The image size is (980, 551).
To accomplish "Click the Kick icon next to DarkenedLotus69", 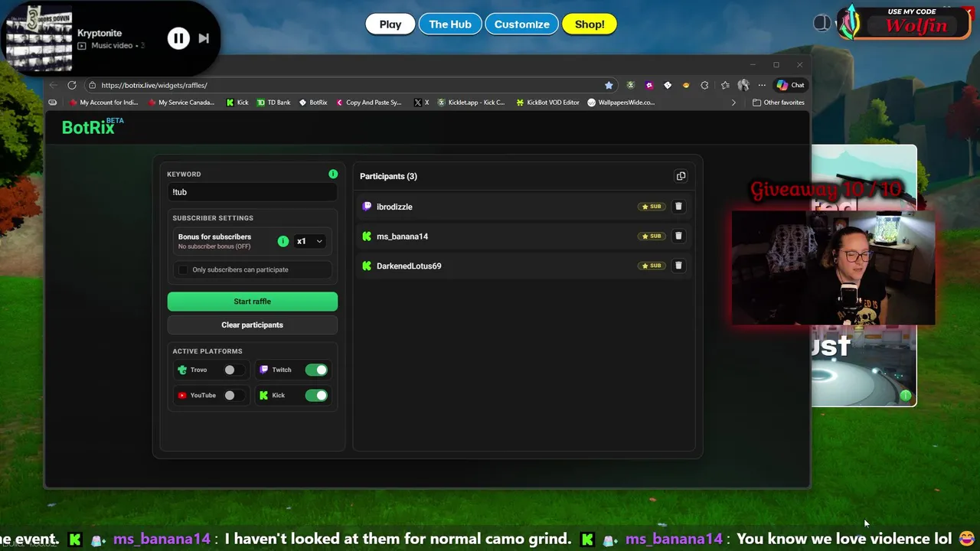I will pyautogui.click(x=367, y=266).
